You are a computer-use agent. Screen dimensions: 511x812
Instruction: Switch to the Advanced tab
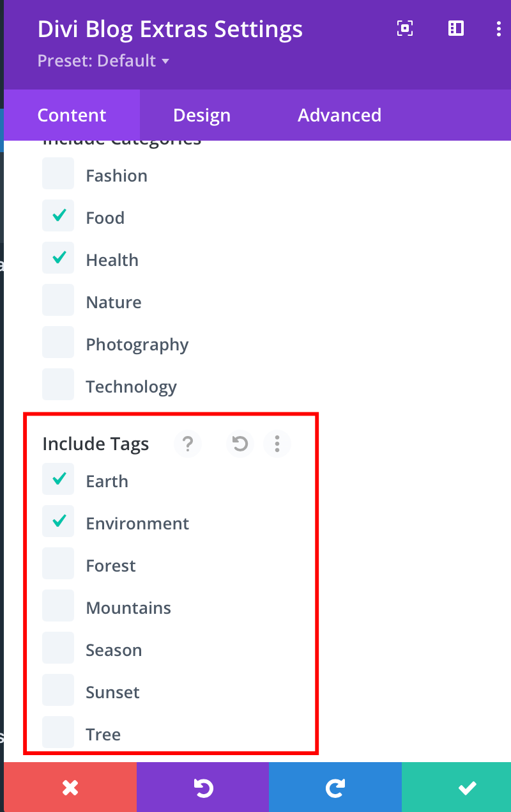pos(339,115)
